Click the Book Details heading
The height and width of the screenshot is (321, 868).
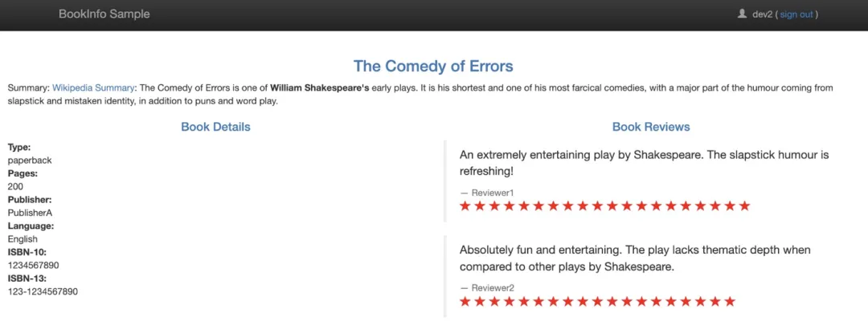pyautogui.click(x=215, y=127)
